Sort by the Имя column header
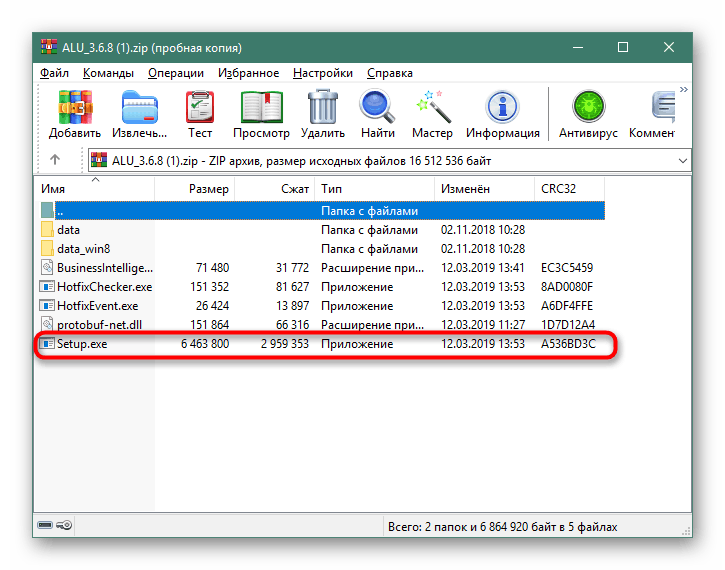 [x=95, y=189]
